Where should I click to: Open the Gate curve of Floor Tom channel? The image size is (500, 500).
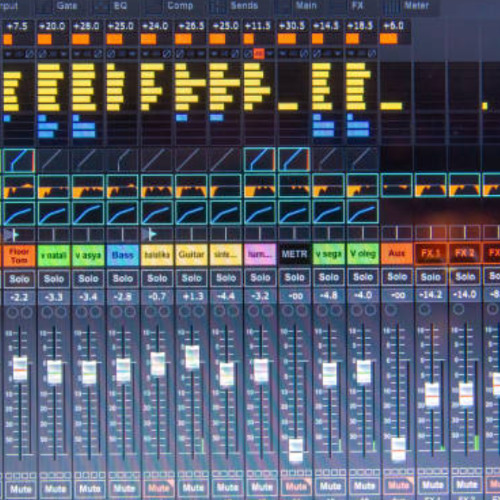pyautogui.click(x=19, y=160)
